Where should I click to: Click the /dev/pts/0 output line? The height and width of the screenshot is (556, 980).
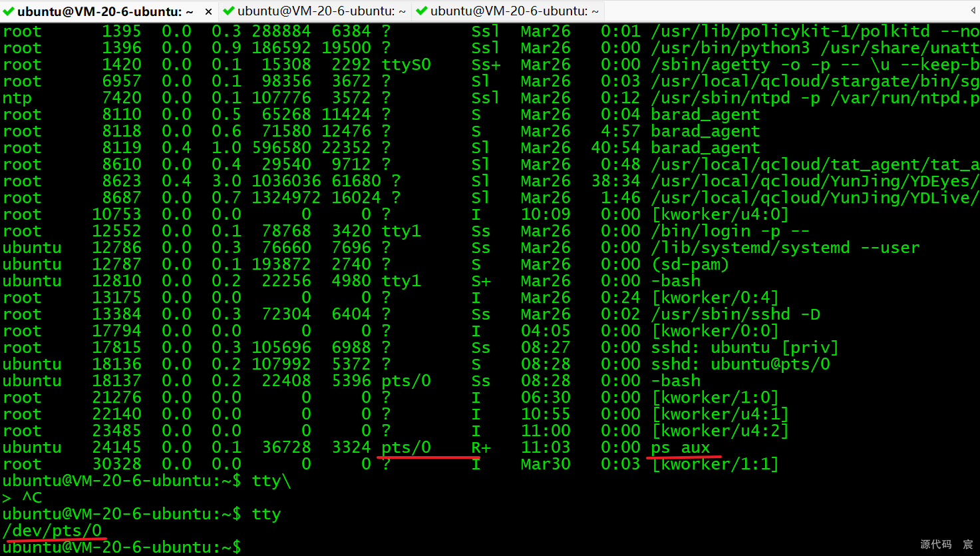click(52, 531)
